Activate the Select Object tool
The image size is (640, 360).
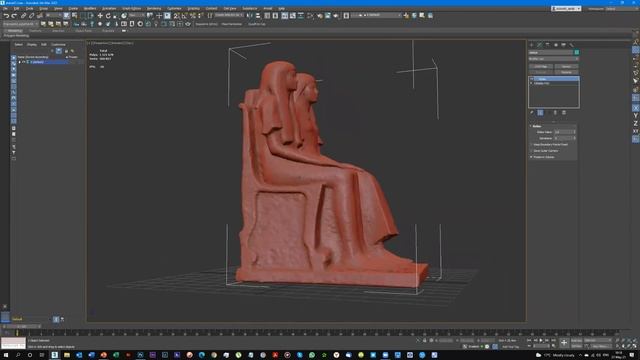pos(67,16)
